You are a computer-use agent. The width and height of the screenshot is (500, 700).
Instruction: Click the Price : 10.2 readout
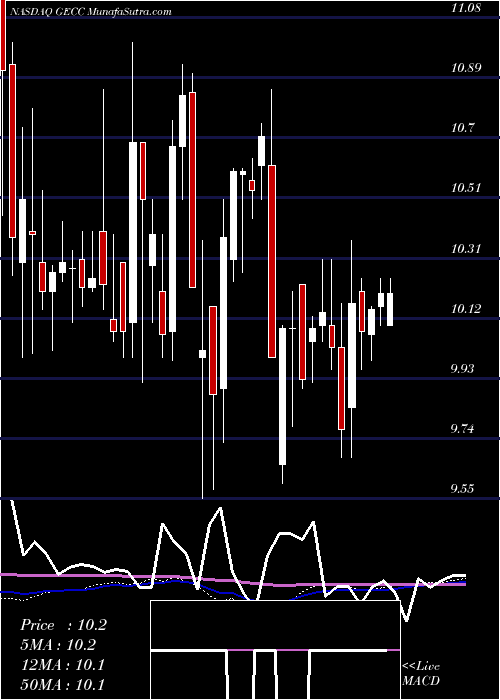point(63,625)
